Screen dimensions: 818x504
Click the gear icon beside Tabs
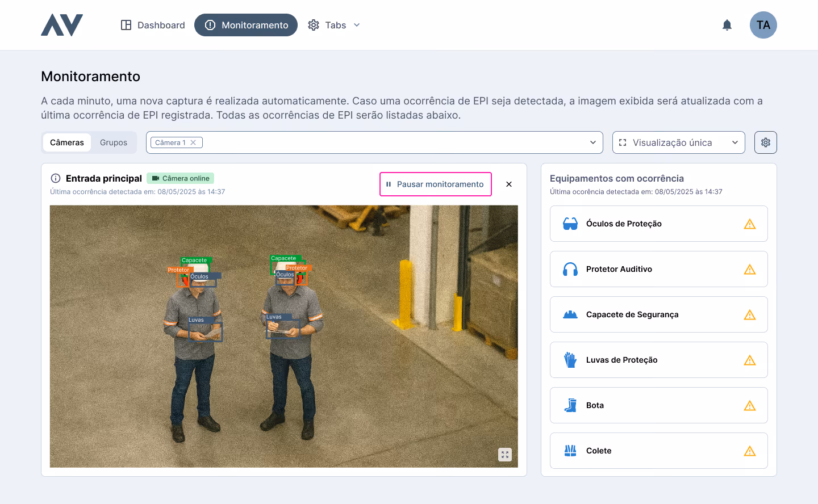point(314,25)
